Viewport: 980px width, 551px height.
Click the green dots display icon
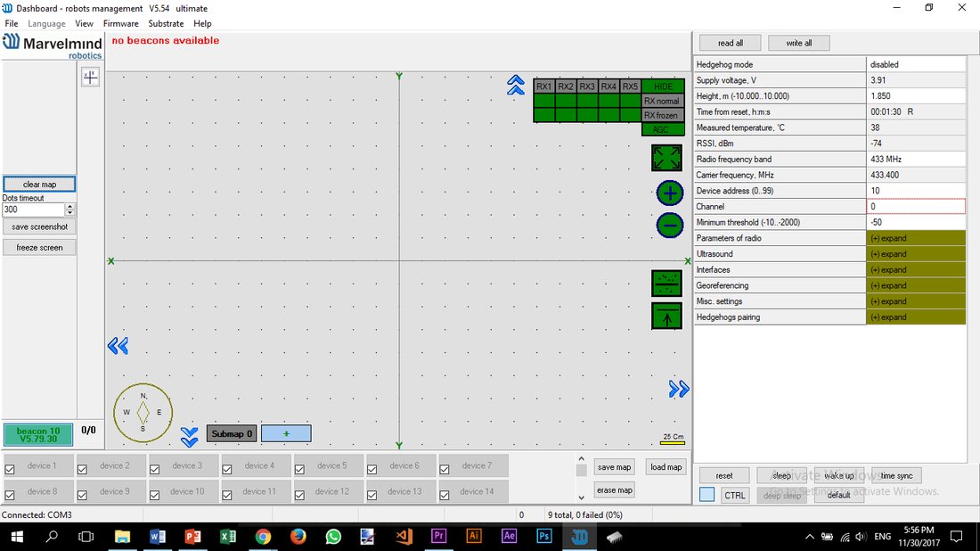point(667,284)
